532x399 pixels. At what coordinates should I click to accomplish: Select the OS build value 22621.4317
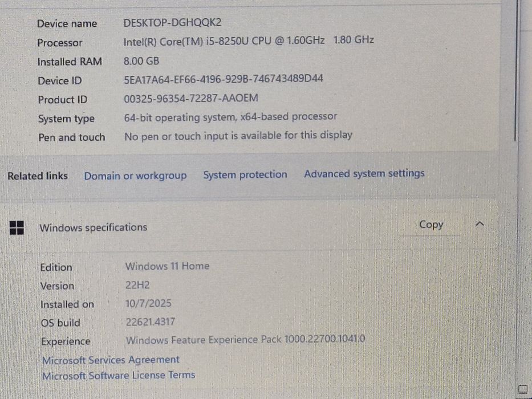151,321
